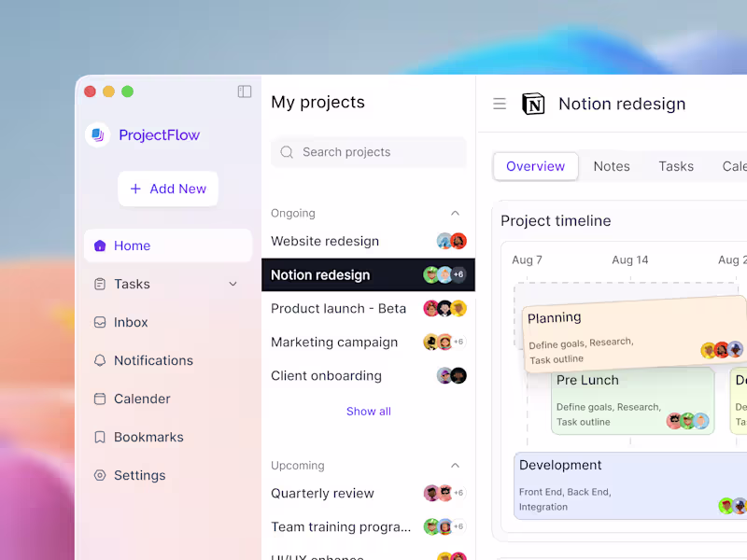The image size is (747, 560).
Task: Click the Project timeline heading
Action: click(556, 221)
